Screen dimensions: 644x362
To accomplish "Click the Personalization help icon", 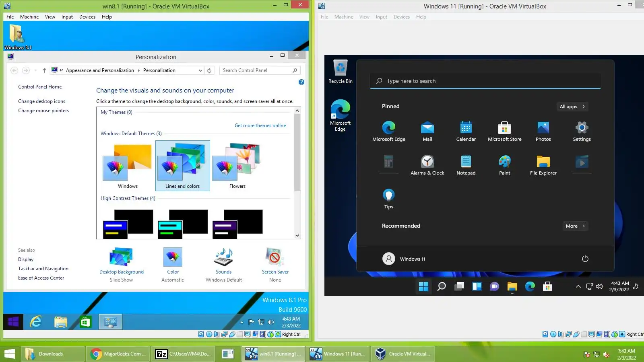I will pos(301,82).
